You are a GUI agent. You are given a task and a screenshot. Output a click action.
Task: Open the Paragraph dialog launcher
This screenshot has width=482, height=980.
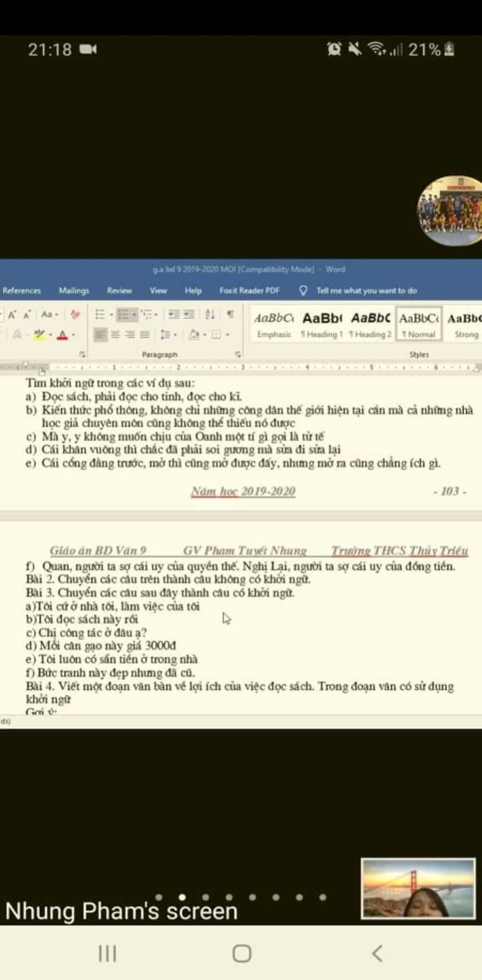click(x=238, y=354)
